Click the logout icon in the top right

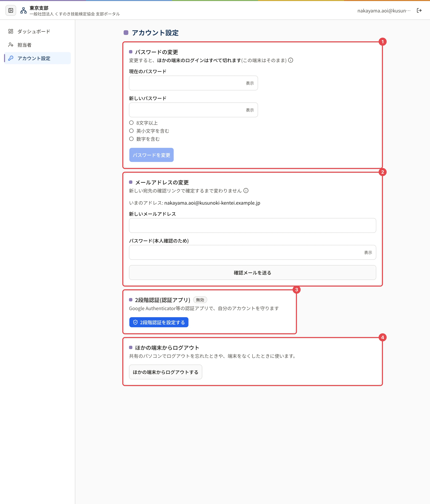419,10
